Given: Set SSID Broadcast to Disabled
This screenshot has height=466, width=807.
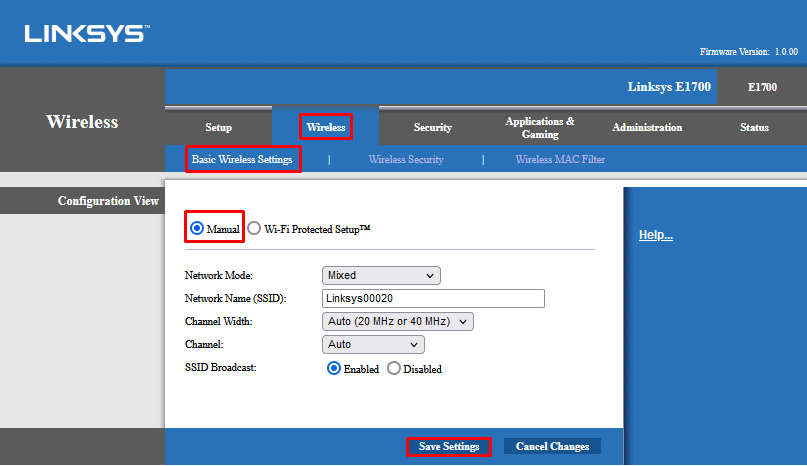Looking at the screenshot, I should [394, 368].
